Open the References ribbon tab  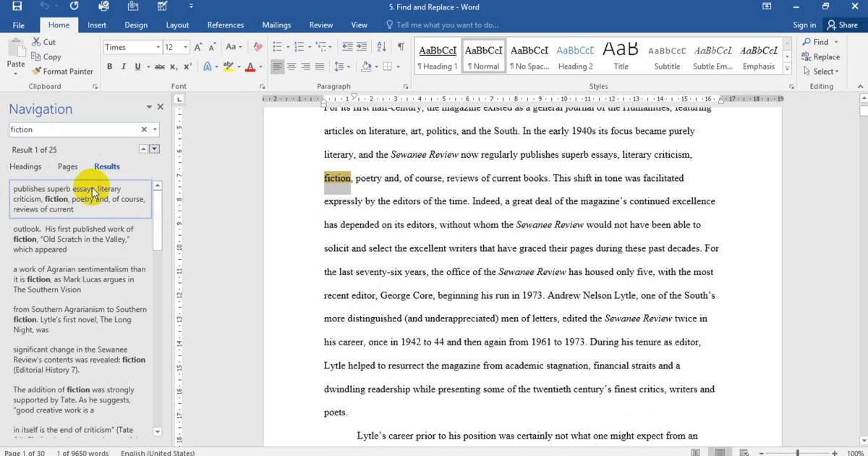tap(225, 25)
